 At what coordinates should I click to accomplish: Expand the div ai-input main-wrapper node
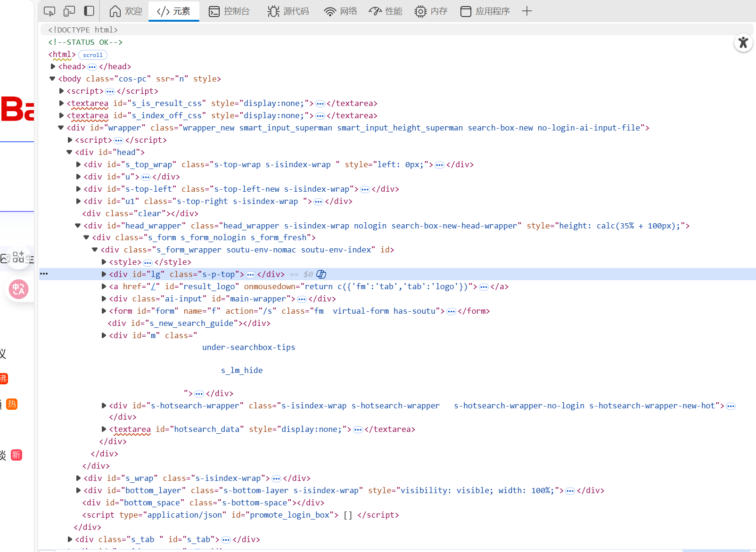coord(104,299)
